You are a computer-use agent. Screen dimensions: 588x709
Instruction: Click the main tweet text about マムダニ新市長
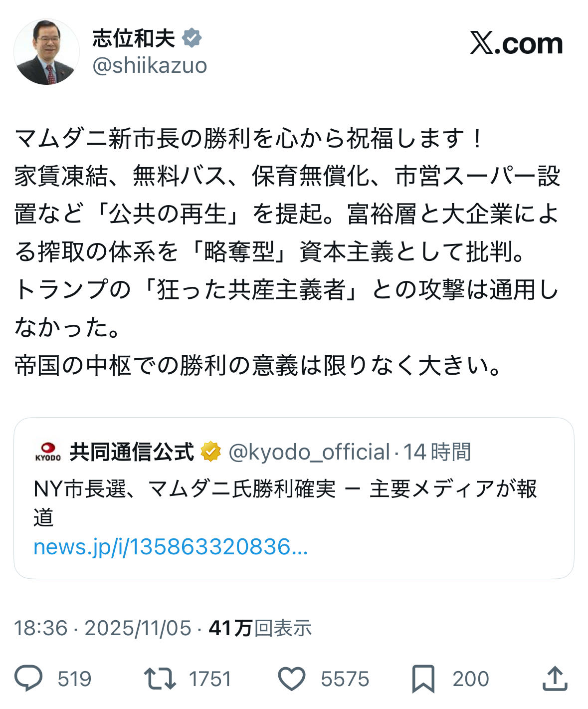point(288,252)
